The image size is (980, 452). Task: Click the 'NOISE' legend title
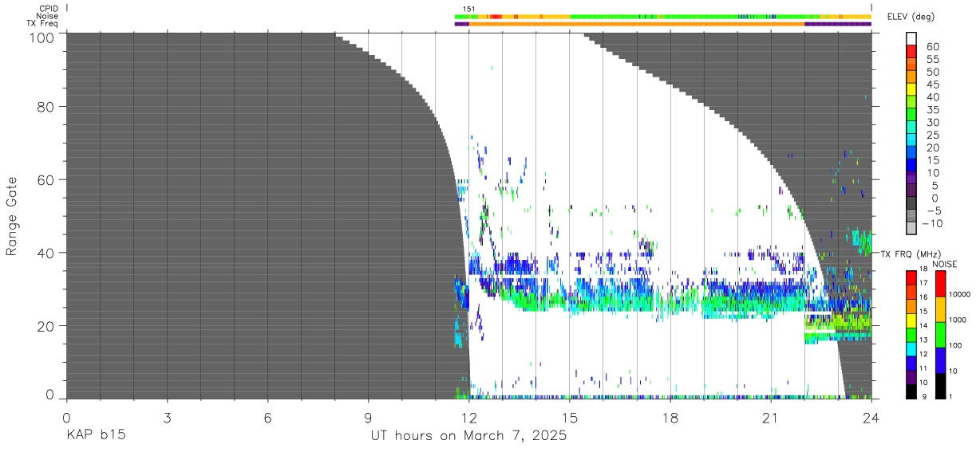pyautogui.click(x=945, y=264)
